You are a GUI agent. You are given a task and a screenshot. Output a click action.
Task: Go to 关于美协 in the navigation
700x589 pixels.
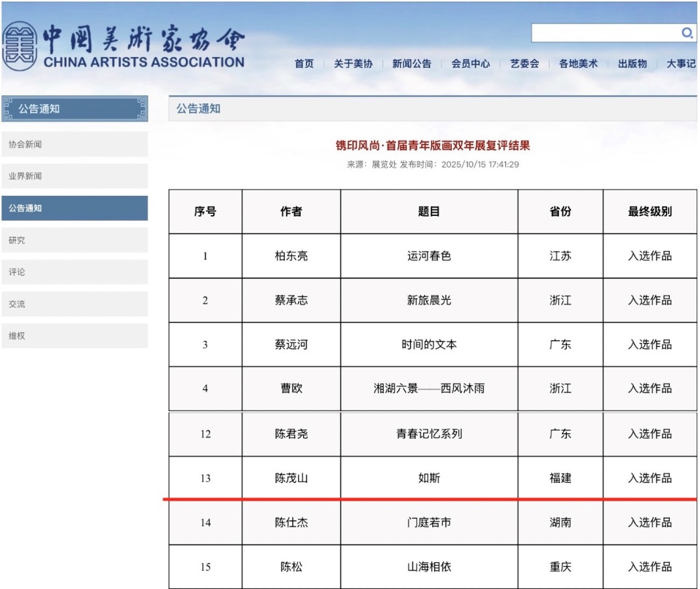click(353, 64)
